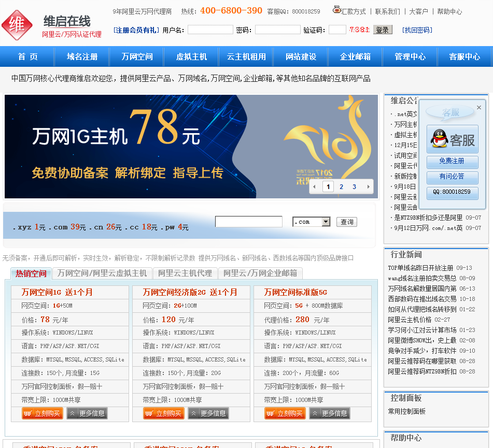Screen dimensions: 493x448
Task: Open 云主机租用 in the navigation bar
Action: pyautogui.click(x=246, y=56)
